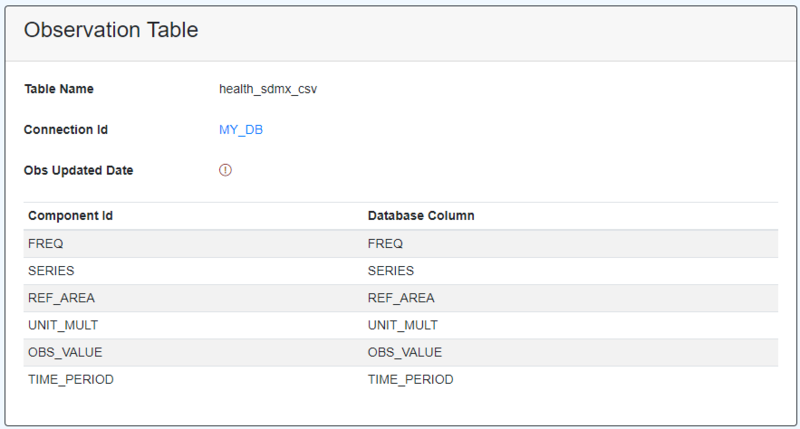
Task: Select OBS_VALUE in the Database Column
Action: tap(405, 352)
